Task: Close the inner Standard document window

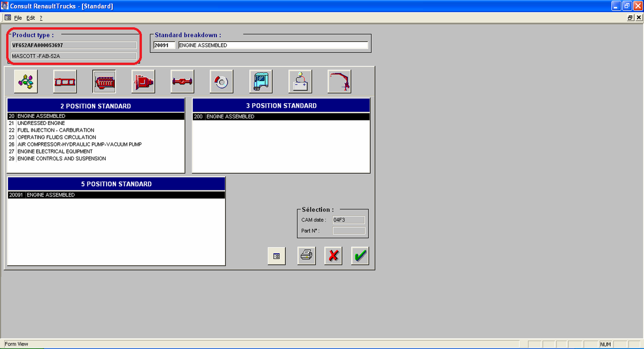Action: [x=638, y=18]
